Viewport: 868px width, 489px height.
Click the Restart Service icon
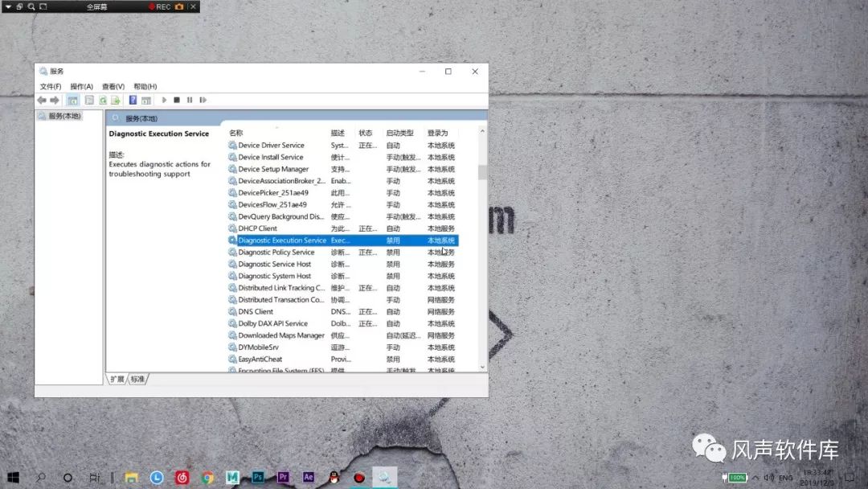coord(203,100)
